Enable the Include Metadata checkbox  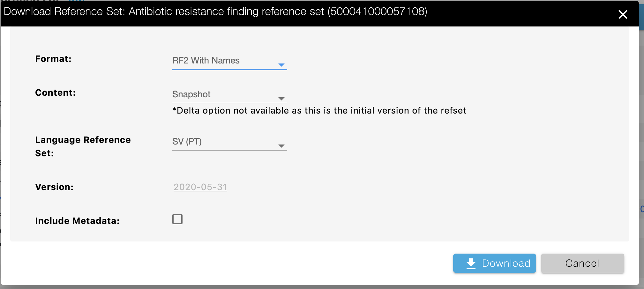(x=177, y=219)
